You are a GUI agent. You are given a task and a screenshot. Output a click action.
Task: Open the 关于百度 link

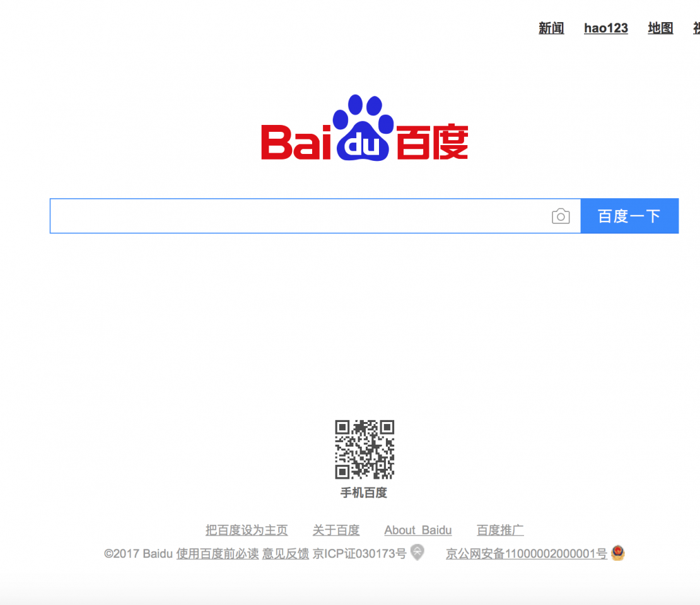click(x=335, y=530)
